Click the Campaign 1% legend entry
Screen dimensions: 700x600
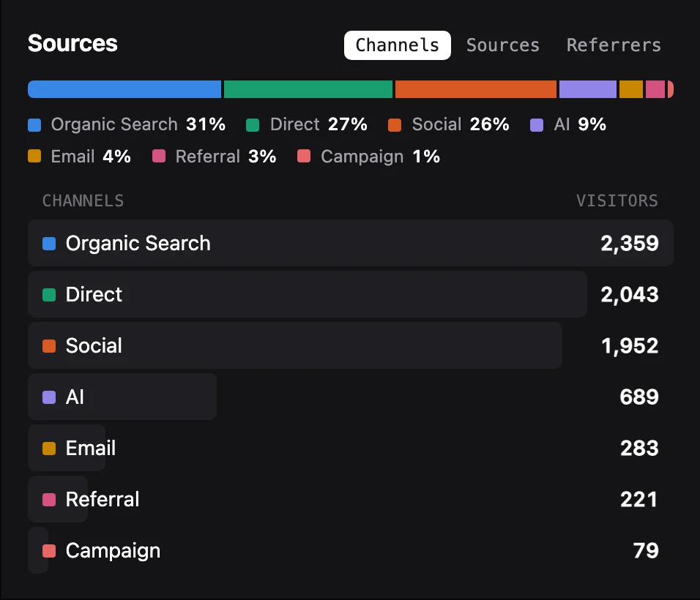coord(369,157)
